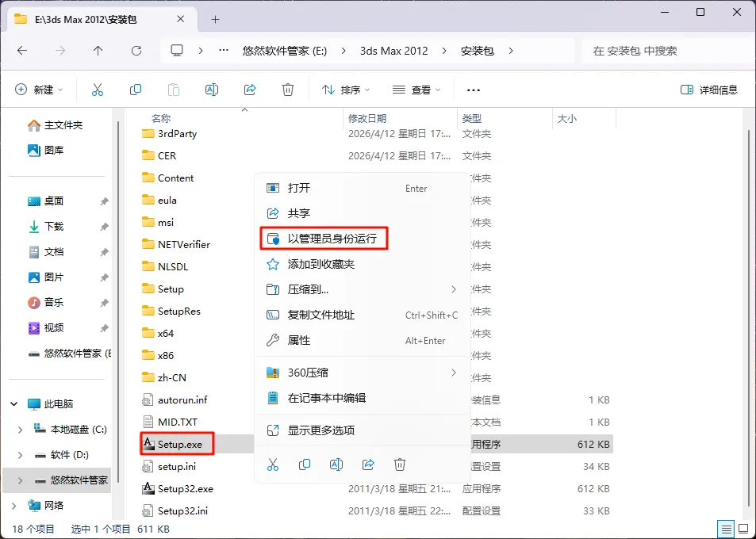Click 3ds Max 2012 breadcrumb in address bar
756x539 pixels.
(394, 51)
